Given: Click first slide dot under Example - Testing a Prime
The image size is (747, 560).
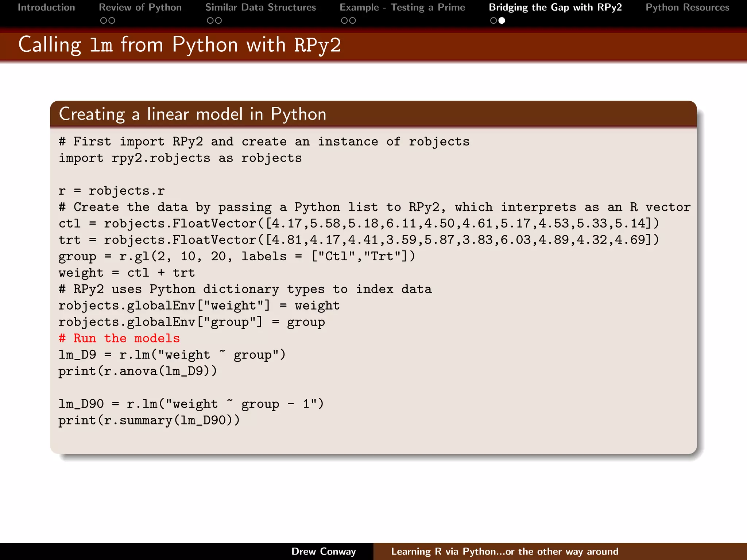Looking at the screenshot, I should pyautogui.click(x=344, y=21).
